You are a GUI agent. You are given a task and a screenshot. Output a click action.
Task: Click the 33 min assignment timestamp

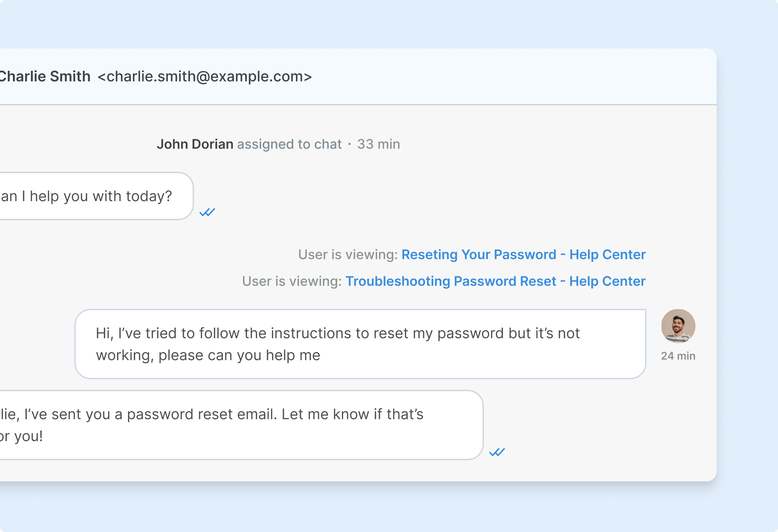378,144
